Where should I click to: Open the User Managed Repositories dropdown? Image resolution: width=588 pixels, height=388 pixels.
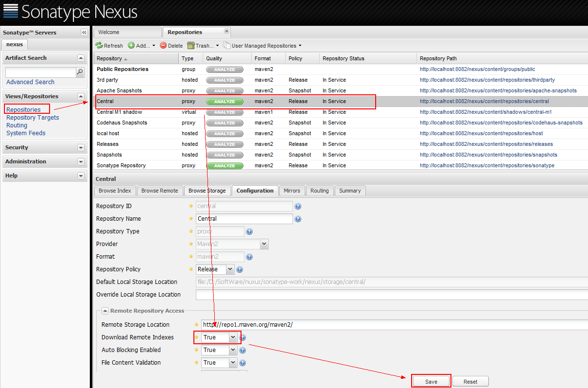click(262, 46)
